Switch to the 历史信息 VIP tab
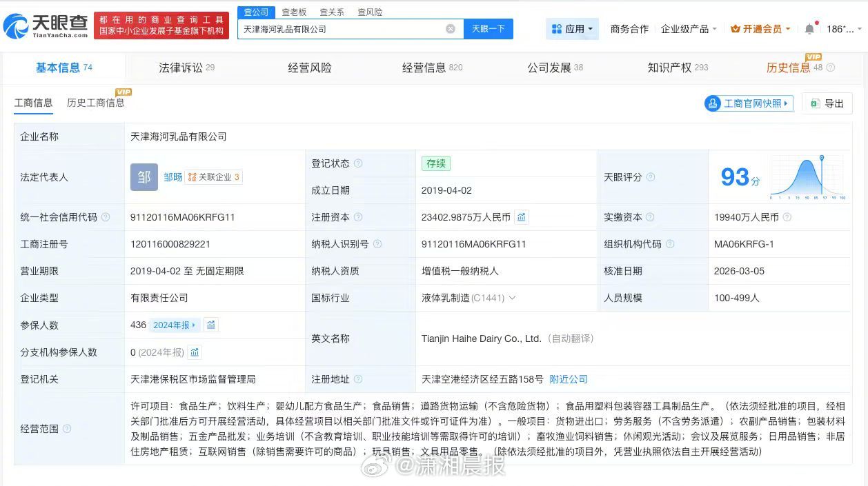The height and width of the screenshot is (486, 868). (794, 67)
